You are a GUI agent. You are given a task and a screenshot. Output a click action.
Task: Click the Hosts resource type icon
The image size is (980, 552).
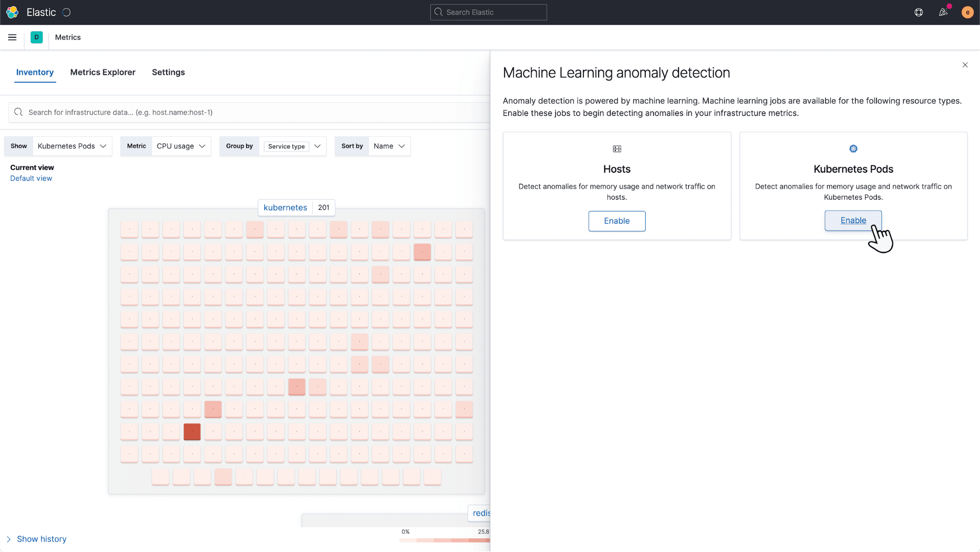617,149
